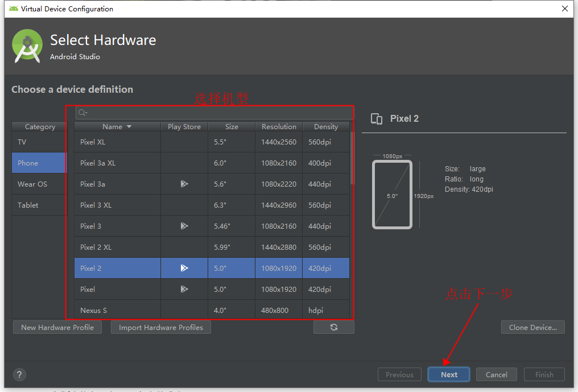The image size is (578, 392).
Task: Click the Play Store icon in the Pixel row
Action: pos(184,289)
